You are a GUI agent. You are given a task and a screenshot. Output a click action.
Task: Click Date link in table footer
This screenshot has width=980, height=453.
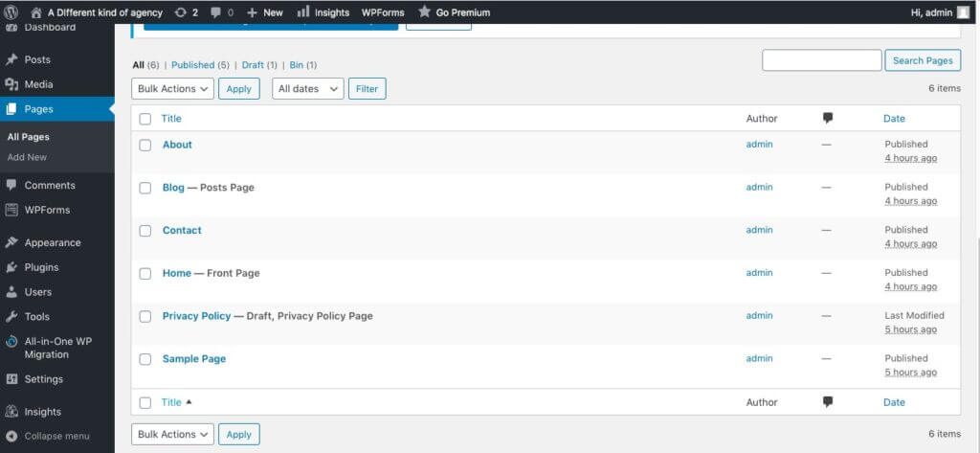(894, 402)
